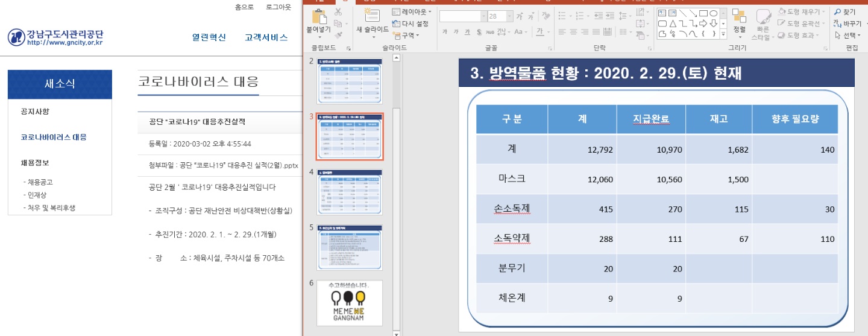Select the right block arrow shape

click(x=703, y=24)
